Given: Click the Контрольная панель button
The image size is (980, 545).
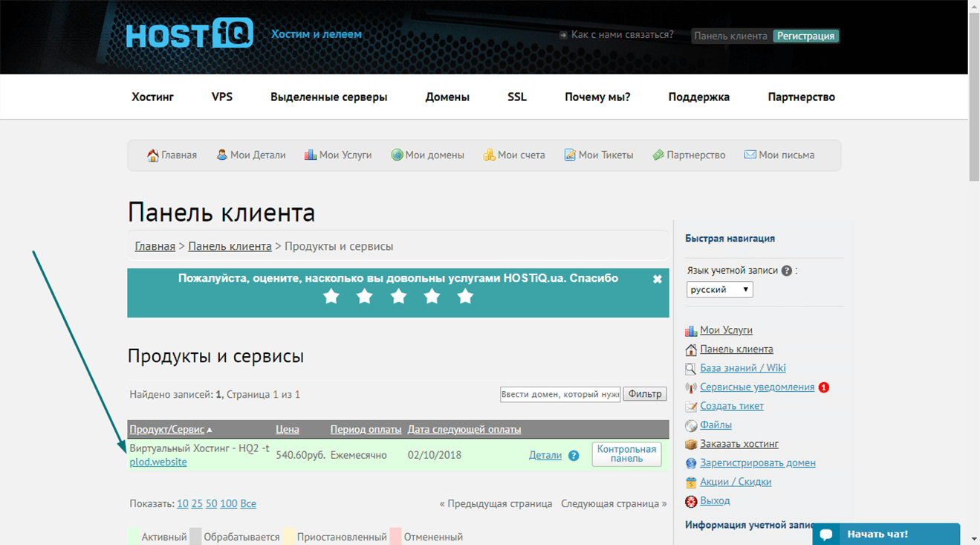Looking at the screenshot, I should point(627,454).
